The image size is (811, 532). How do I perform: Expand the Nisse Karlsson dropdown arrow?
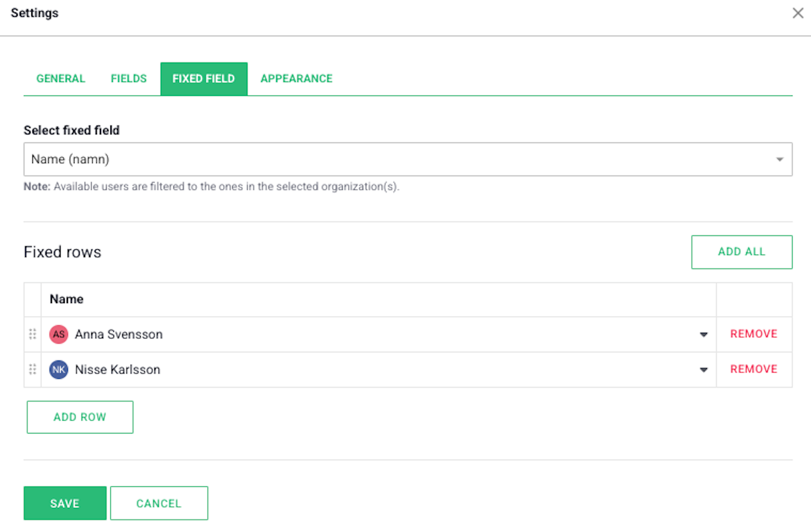coord(704,370)
